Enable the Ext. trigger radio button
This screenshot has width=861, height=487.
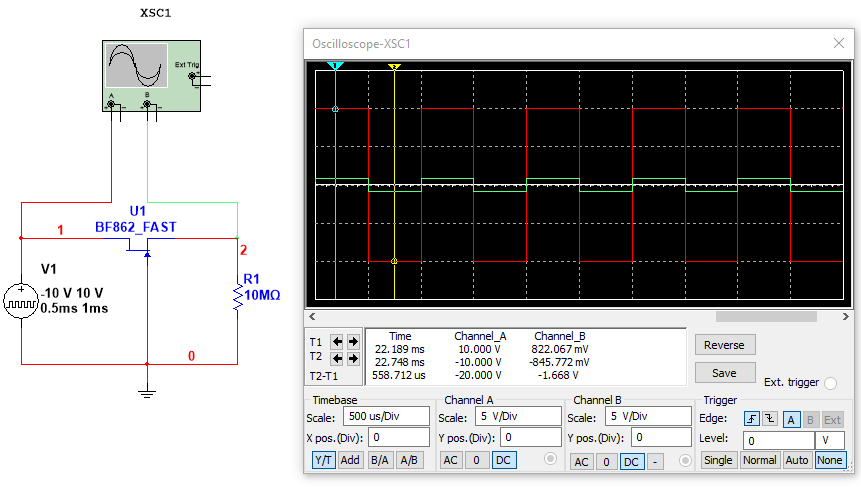click(x=830, y=383)
